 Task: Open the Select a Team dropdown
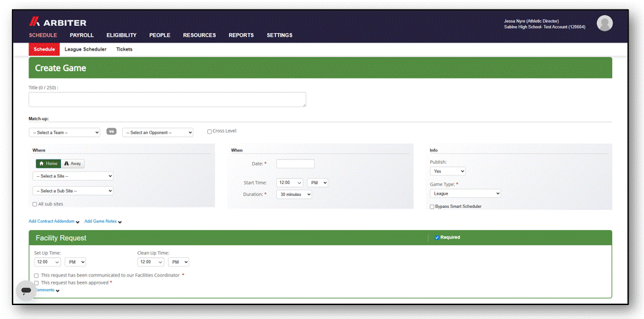pyautogui.click(x=64, y=133)
